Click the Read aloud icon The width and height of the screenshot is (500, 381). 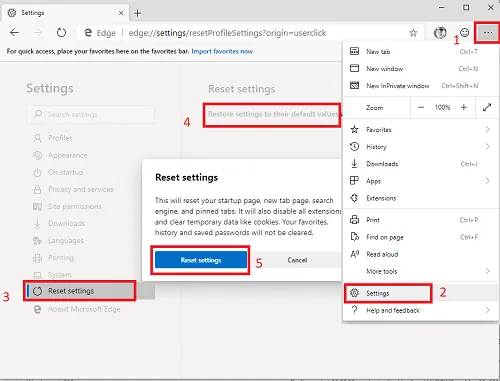[x=354, y=254]
